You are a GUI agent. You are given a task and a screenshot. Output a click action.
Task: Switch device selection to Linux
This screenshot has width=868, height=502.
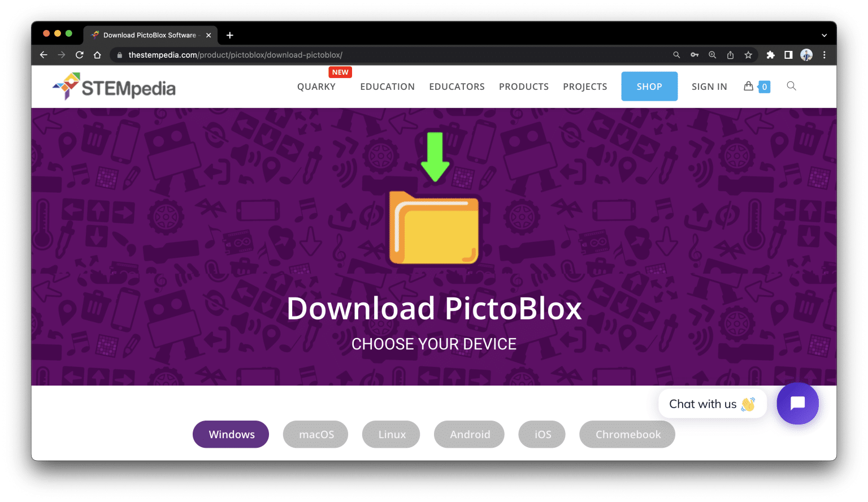(x=390, y=434)
